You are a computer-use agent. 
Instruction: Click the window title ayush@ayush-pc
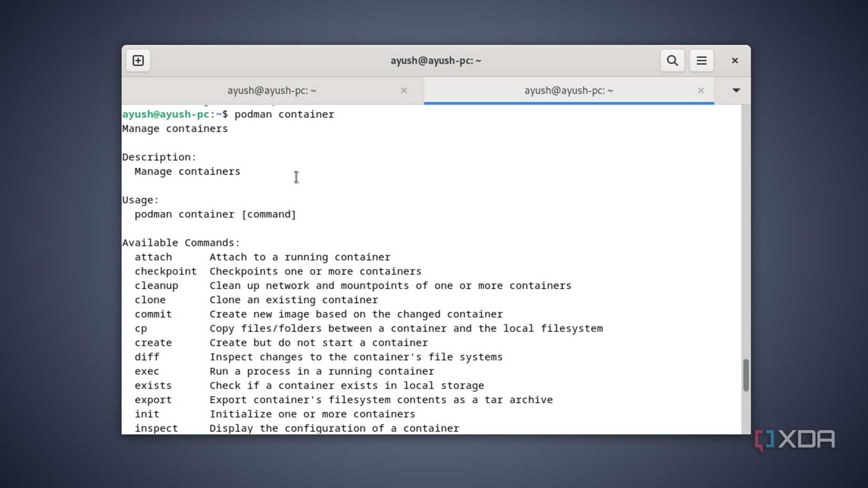436,60
